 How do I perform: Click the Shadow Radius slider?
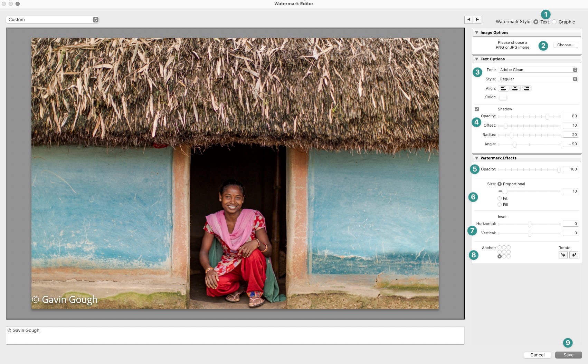tap(529, 135)
